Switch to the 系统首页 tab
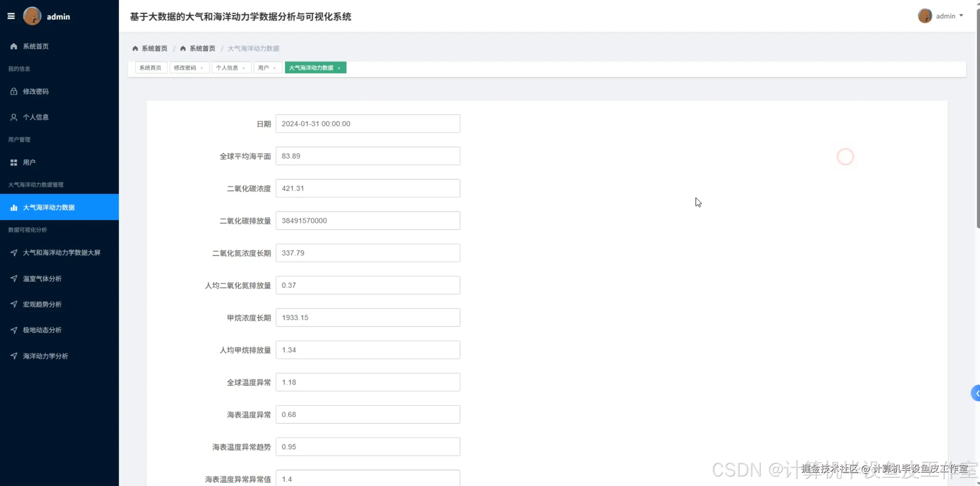This screenshot has height=486, width=980. tap(150, 67)
